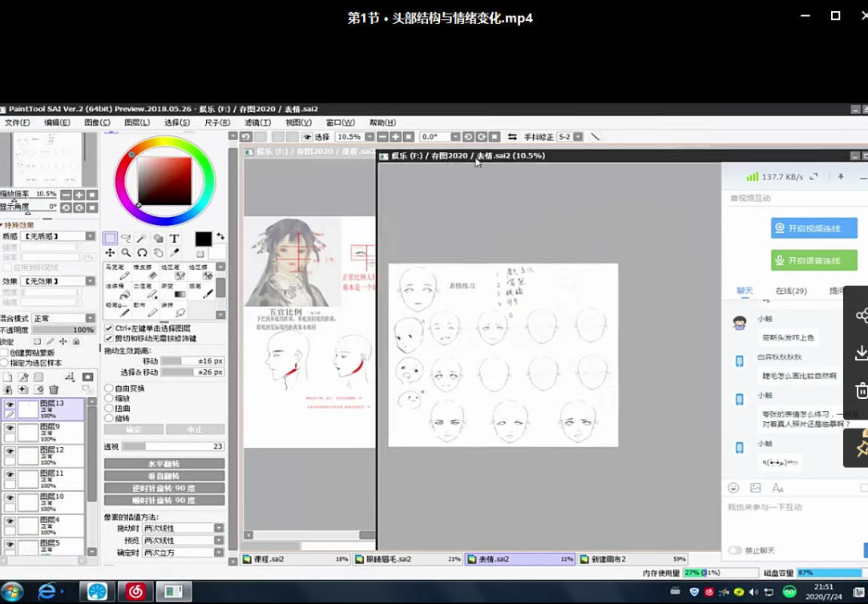Click the 开启视频连线 button
The image size is (868, 604).
tap(813, 228)
